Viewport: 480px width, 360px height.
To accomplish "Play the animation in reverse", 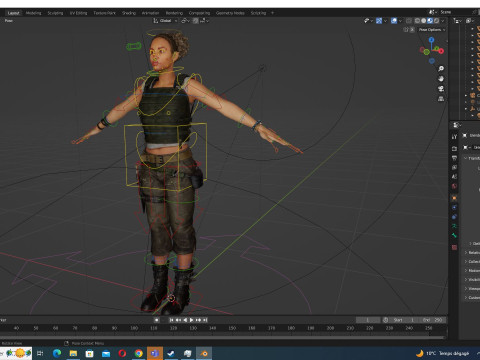I will click(x=185, y=320).
